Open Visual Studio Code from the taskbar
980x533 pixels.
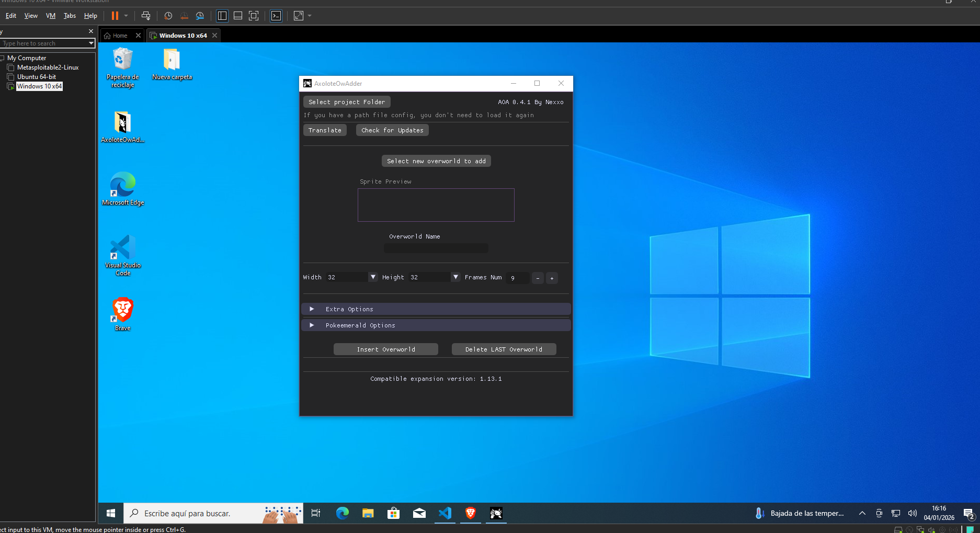[x=445, y=513]
